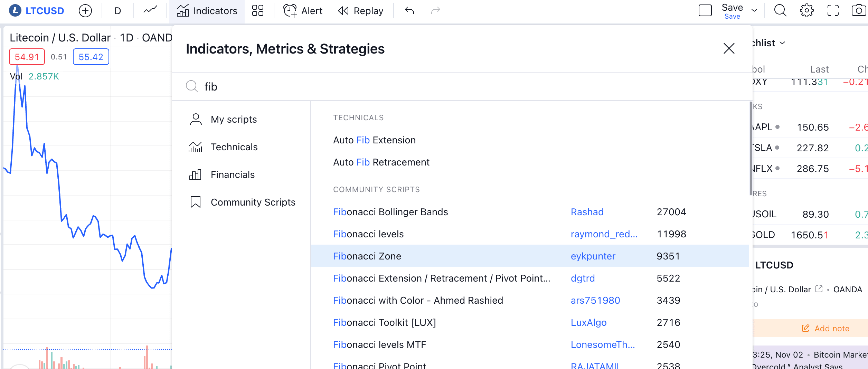Open author eykpunter profile link

(593, 256)
